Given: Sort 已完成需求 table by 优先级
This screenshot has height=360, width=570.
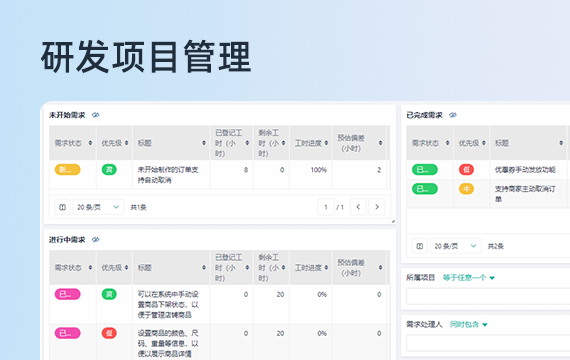Looking at the screenshot, I should 484,143.
